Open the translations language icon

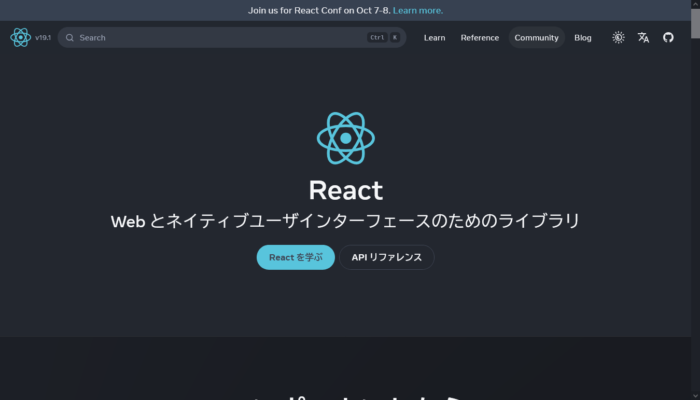click(x=643, y=38)
